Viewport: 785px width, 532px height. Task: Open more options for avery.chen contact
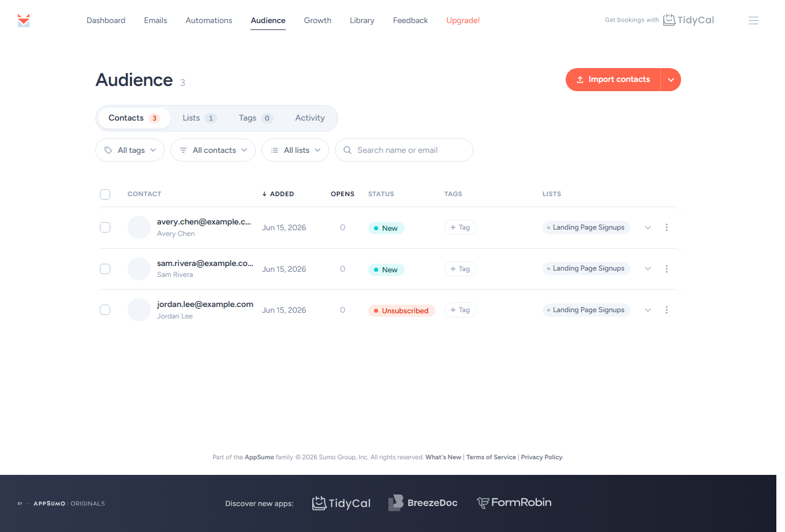click(x=667, y=227)
